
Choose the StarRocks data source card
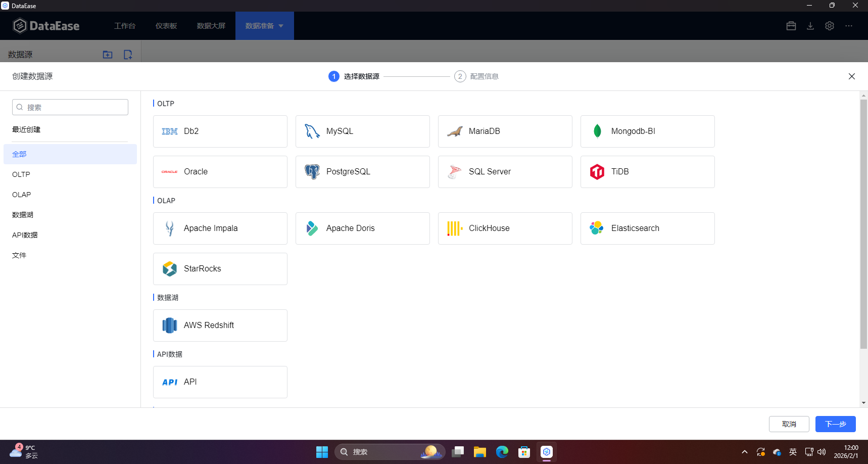point(220,269)
